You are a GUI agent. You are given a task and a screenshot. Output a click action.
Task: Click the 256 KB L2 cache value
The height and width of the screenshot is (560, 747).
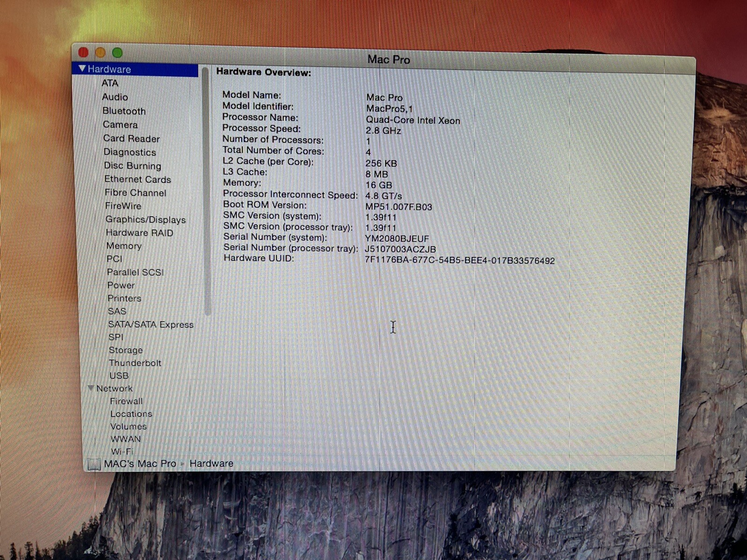pyautogui.click(x=381, y=163)
